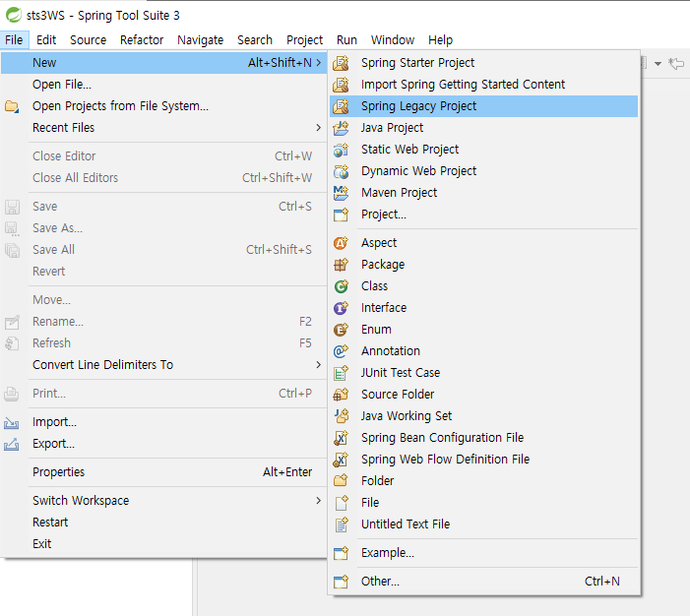Open the Search menu
The width and height of the screenshot is (690, 616).
click(x=255, y=40)
